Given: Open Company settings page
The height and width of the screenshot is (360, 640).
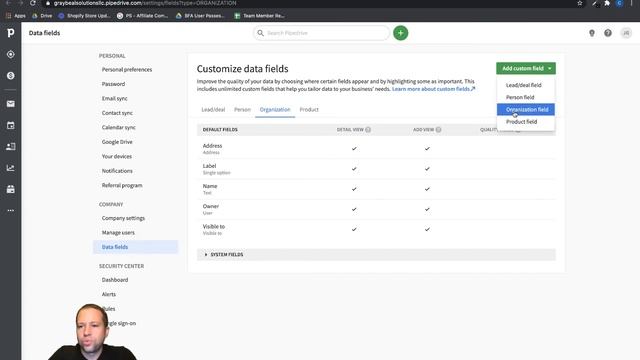Looking at the screenshot, I should 123,218.
